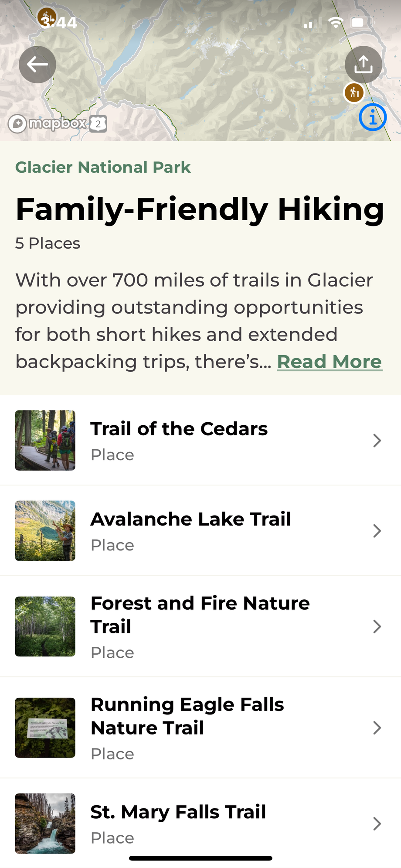Viewport: 401px width, 868px height.
Task: Tap St. Mary Falls waterfall thumbnail
Action: [x=45, y=823]
